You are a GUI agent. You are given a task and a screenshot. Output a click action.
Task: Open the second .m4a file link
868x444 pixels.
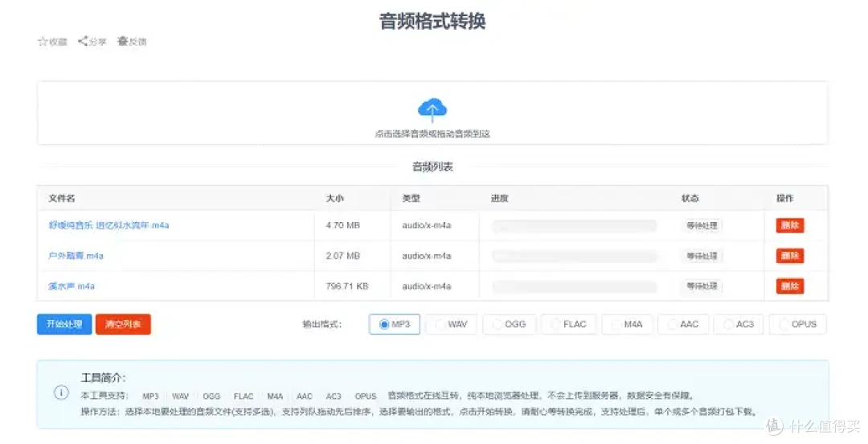point(76,256)
